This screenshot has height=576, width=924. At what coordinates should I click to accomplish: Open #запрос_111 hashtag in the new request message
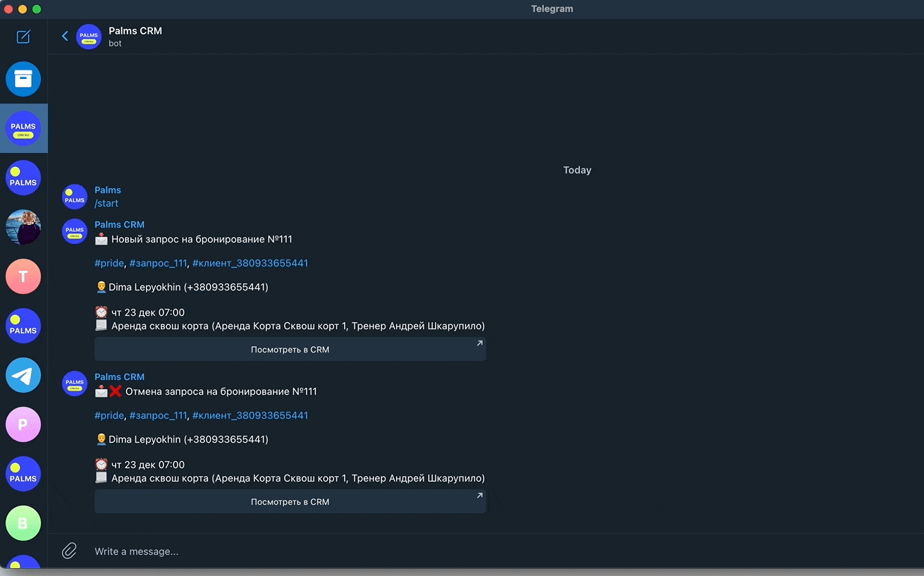pos(159,263)
